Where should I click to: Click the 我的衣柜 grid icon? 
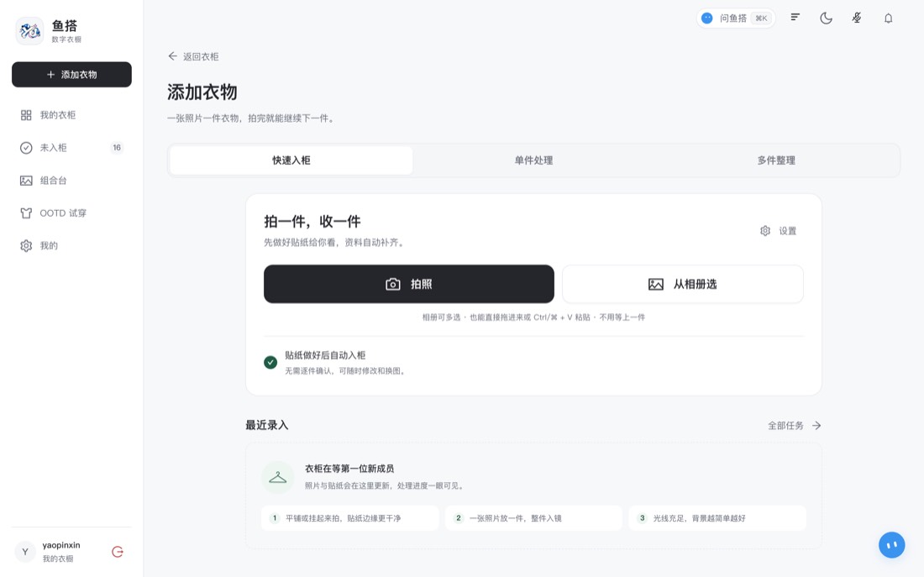[x=26, y=115]
